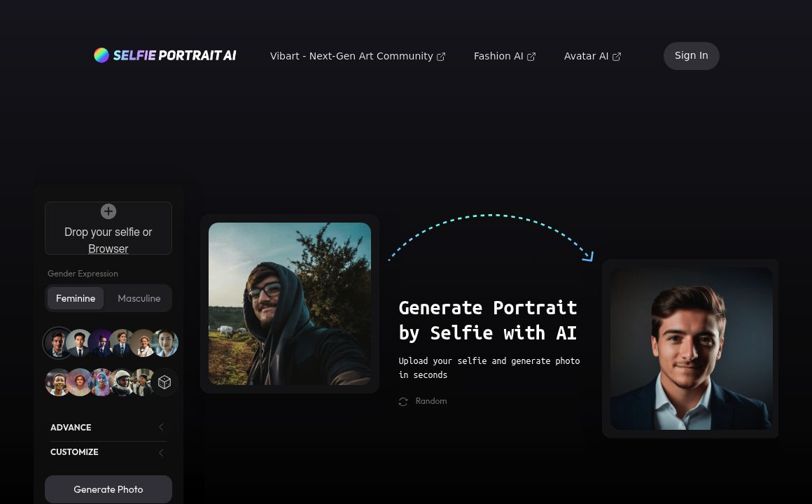Screen dimensions: 812x504
Task: Click the Generate Photo button
Action: (108, 489)
